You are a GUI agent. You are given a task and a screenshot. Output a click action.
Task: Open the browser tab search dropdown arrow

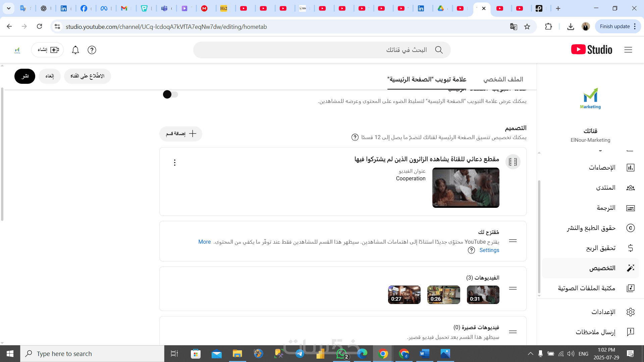coord(9,8)
